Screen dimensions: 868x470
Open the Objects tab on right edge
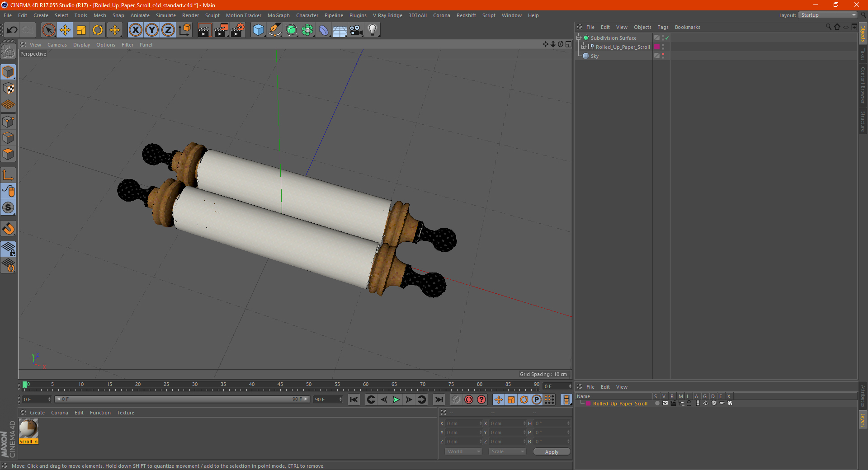(x=863, y=33)
